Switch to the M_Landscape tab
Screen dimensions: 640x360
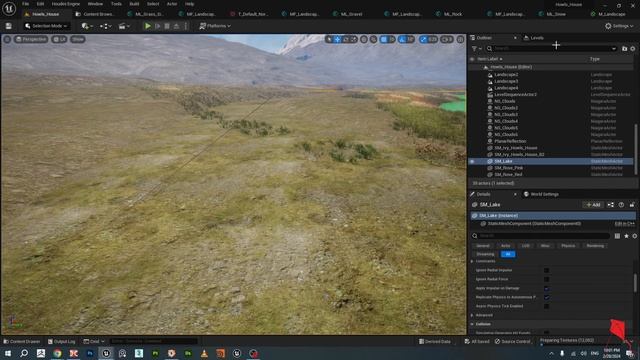(611, 14)
